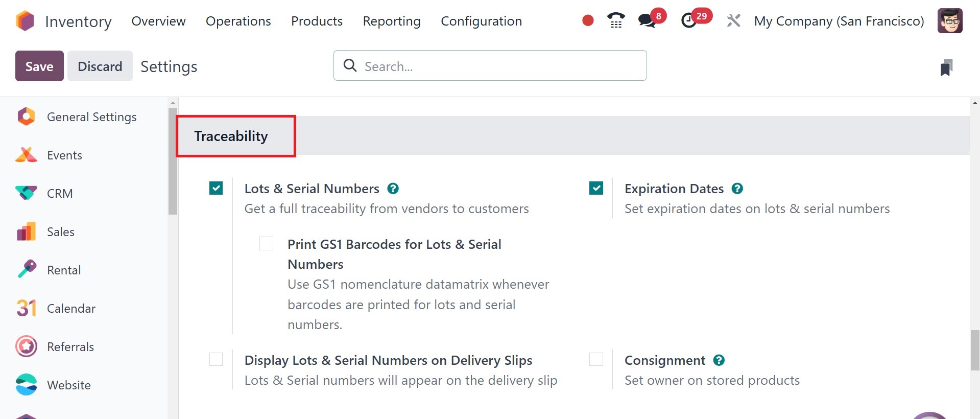Click the Expiration Dates help icon
Viewport: 980px width, 419px height.
click(x=737, y=189)
